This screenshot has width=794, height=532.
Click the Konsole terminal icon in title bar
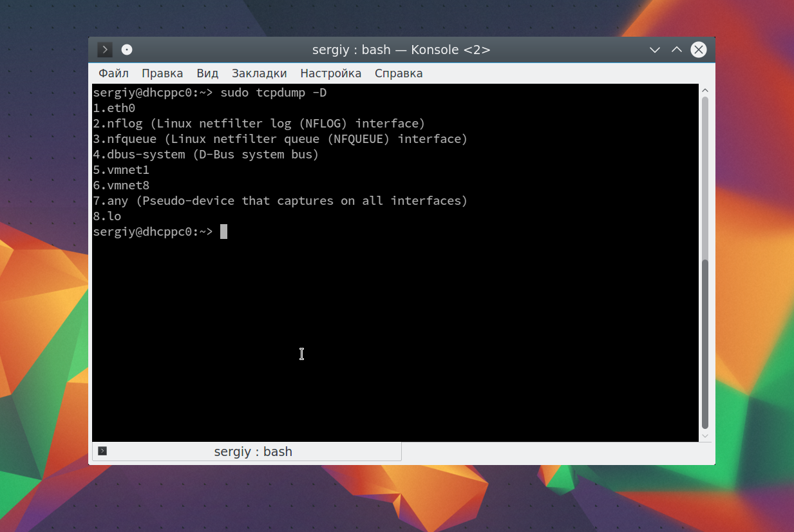104,50
